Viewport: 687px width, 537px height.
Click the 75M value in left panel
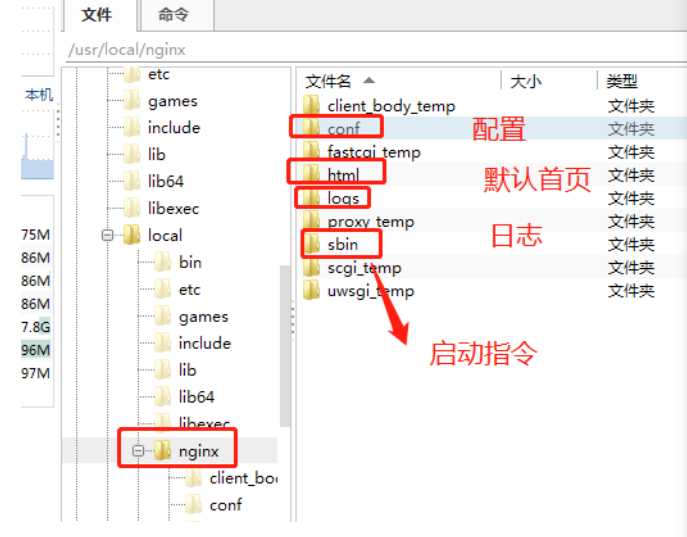pyautogui.click(x=35, y=234)
